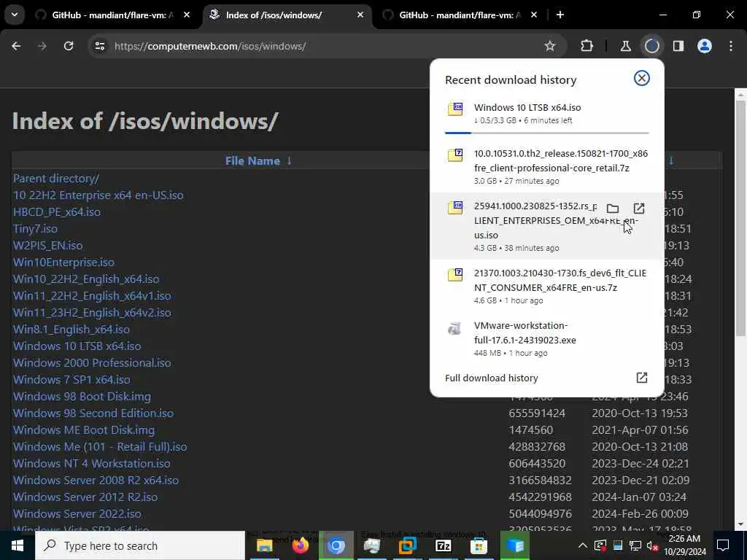This screenshot has width=747, height=560.
Task: Open W2PIS_EN.iso link
Action: click(47, 245)
